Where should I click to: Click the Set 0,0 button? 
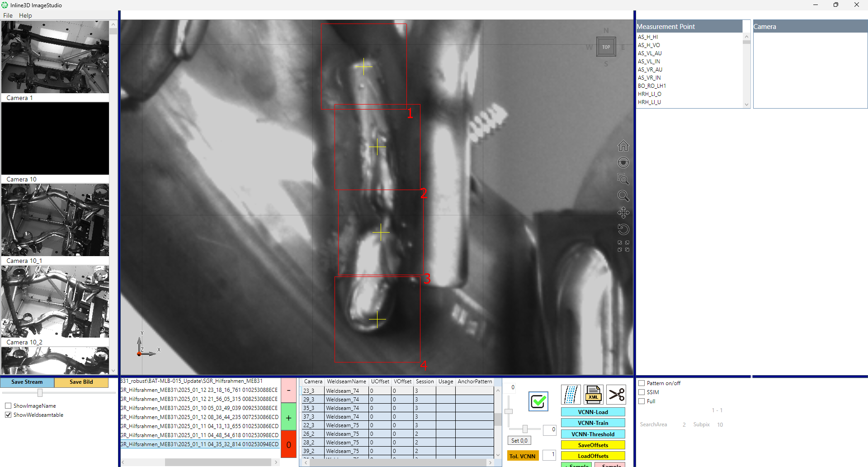(519, 441)
